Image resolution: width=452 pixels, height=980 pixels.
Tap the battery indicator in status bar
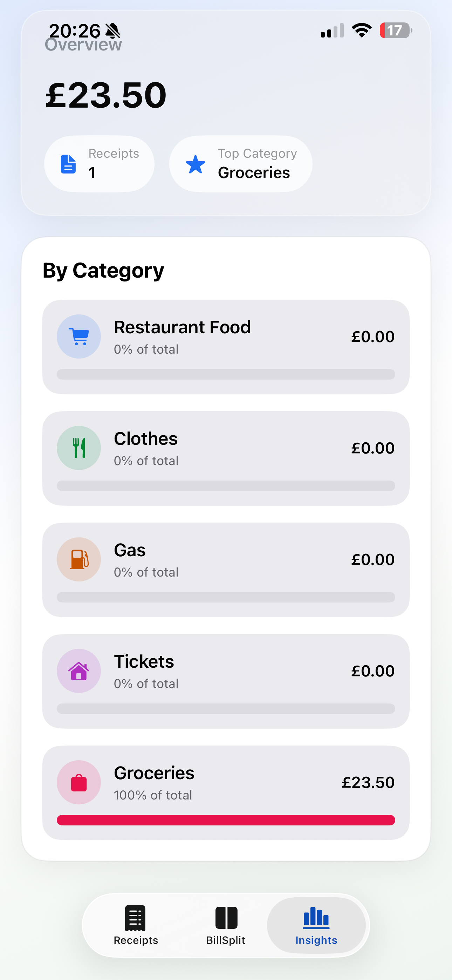click(396, 30)
